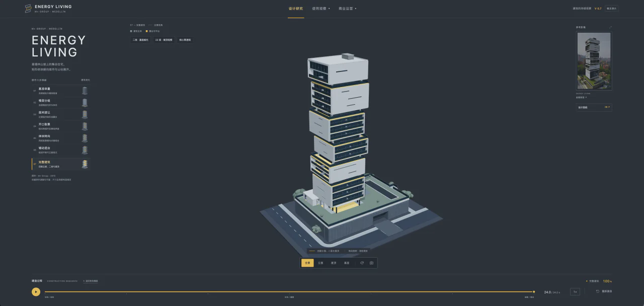Expand the 商业运营 dropdown menu
Screen dimensions: 644x306
(348, 9)
